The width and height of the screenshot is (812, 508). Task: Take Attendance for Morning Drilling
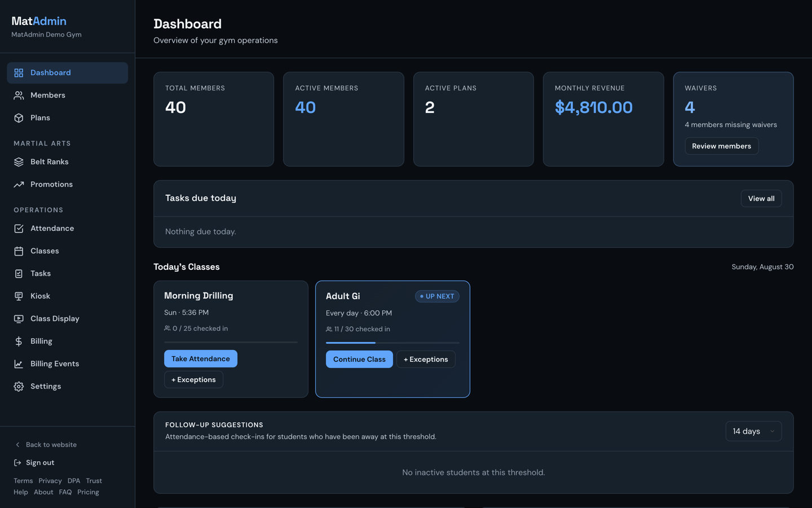point(201,359)
